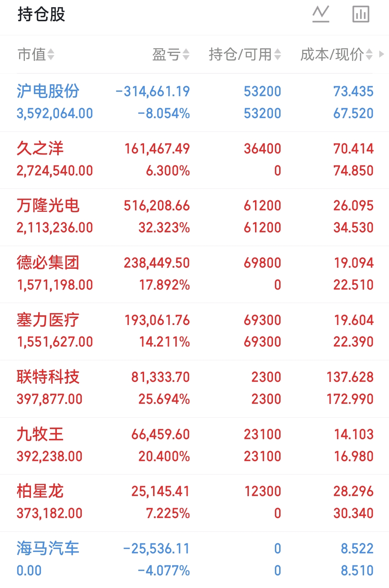Sort by 成本/现价 column arrows
389x588 pixels.
point(369,55)
